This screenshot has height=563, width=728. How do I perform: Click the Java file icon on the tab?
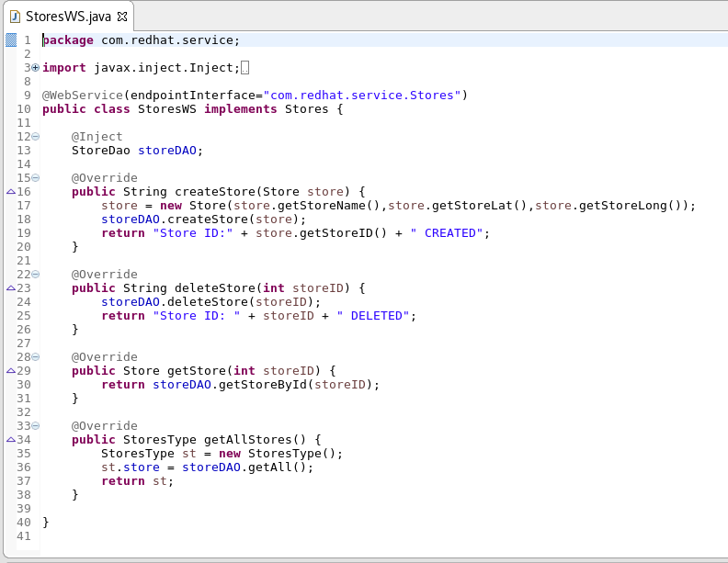15,17
